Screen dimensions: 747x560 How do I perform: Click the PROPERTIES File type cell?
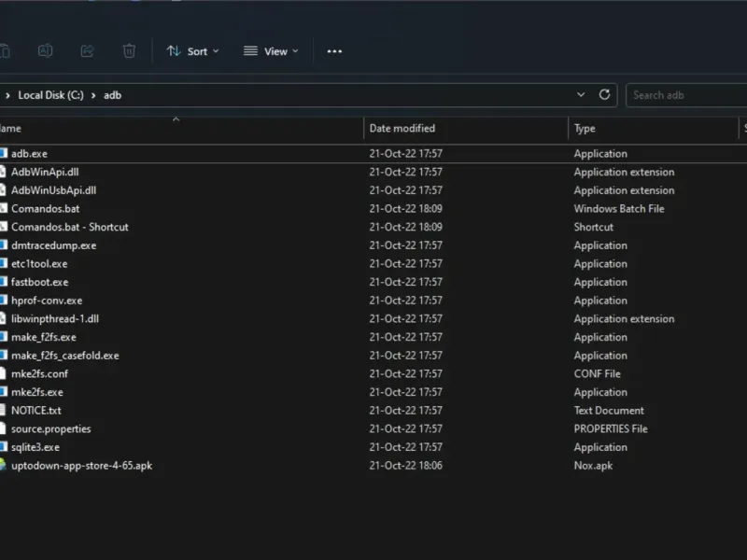(611, 429)
